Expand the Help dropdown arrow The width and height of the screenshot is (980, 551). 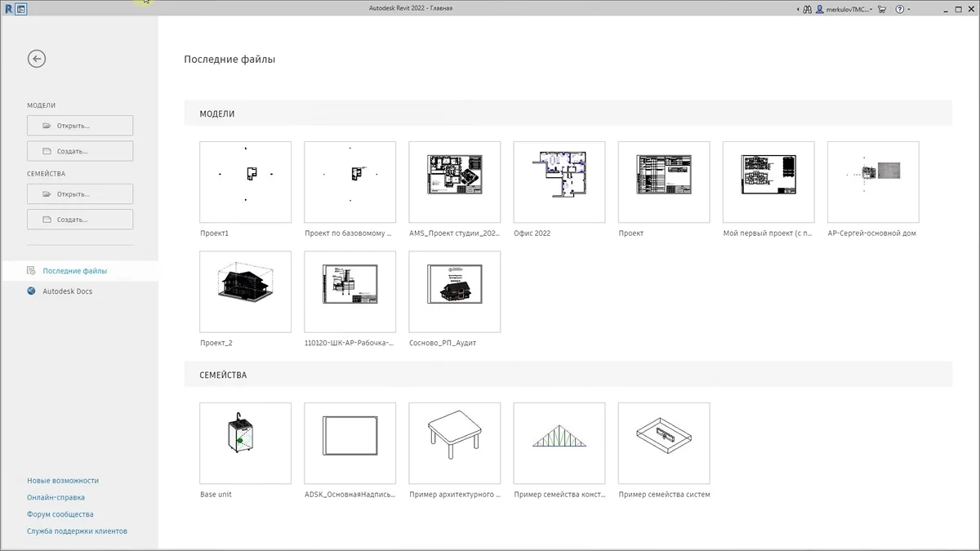pos(911,9)
